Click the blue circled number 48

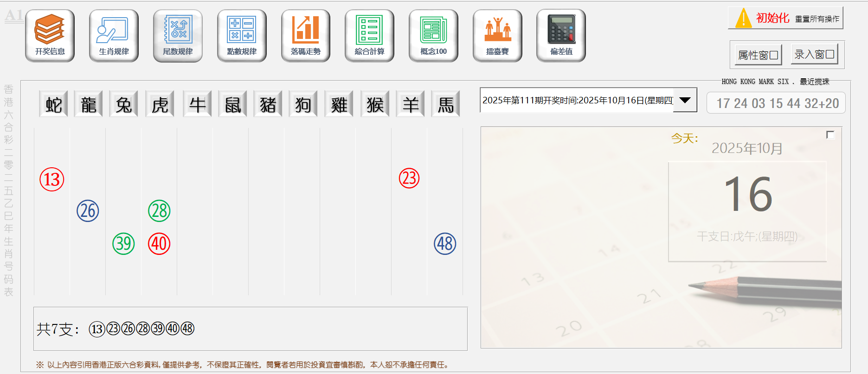click(x=445, y=244)
